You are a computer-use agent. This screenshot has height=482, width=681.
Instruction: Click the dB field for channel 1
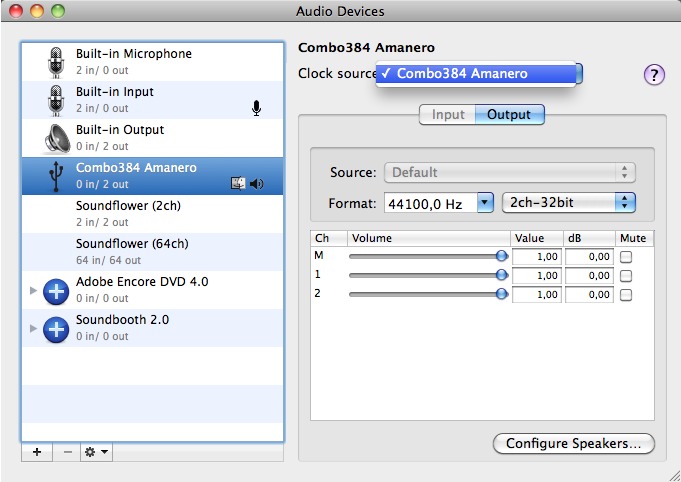(x=589, y=276)
